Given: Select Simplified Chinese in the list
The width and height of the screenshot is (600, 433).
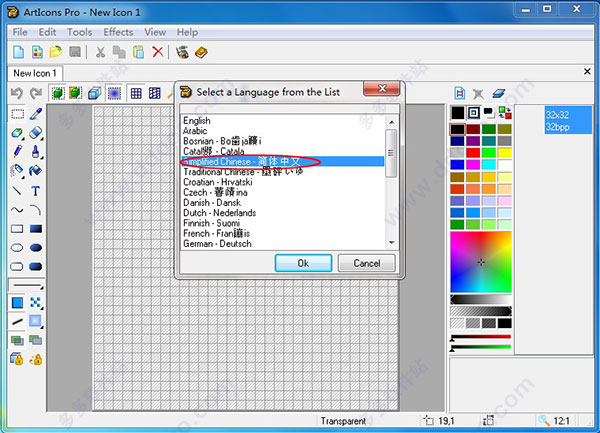Looking at the screenshot, I should (x=282, y=161).
